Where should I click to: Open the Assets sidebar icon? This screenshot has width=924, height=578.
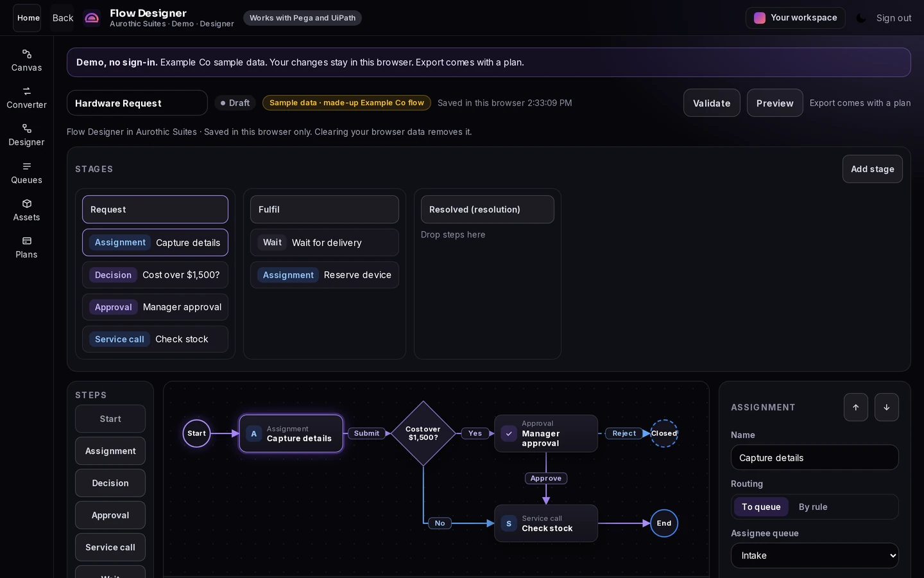point(26,204)
